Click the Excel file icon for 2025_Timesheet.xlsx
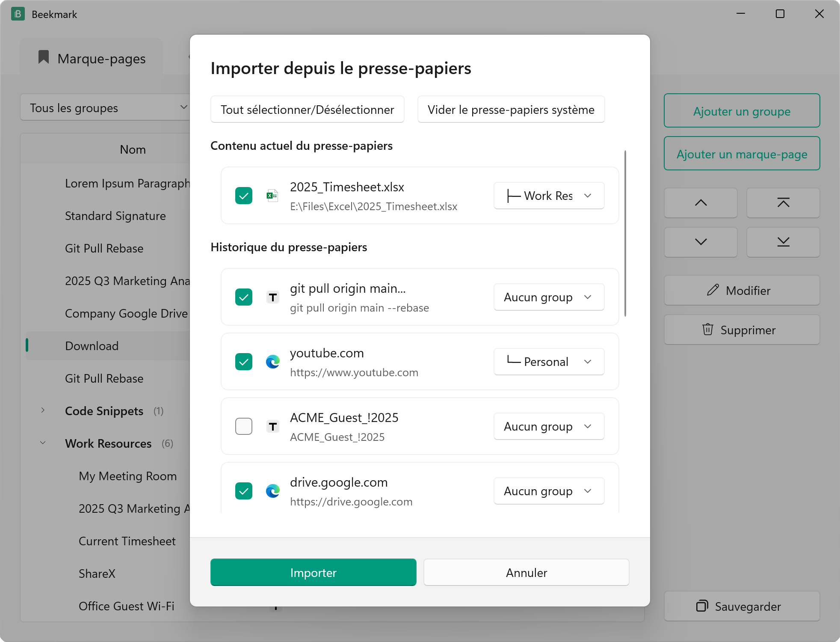840x642 pixels. (272, 196)
